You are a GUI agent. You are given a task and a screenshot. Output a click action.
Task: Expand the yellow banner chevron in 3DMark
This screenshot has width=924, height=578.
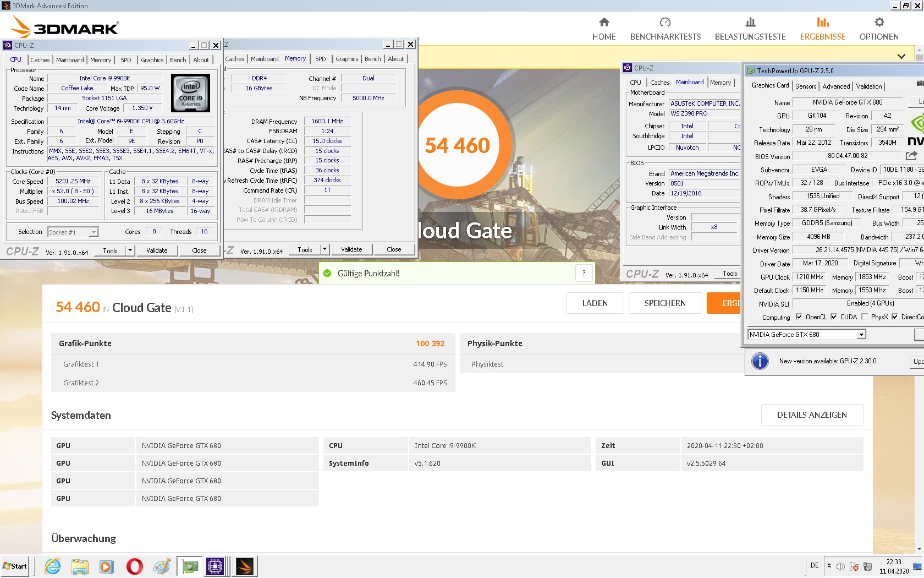[x=901, y=56]
